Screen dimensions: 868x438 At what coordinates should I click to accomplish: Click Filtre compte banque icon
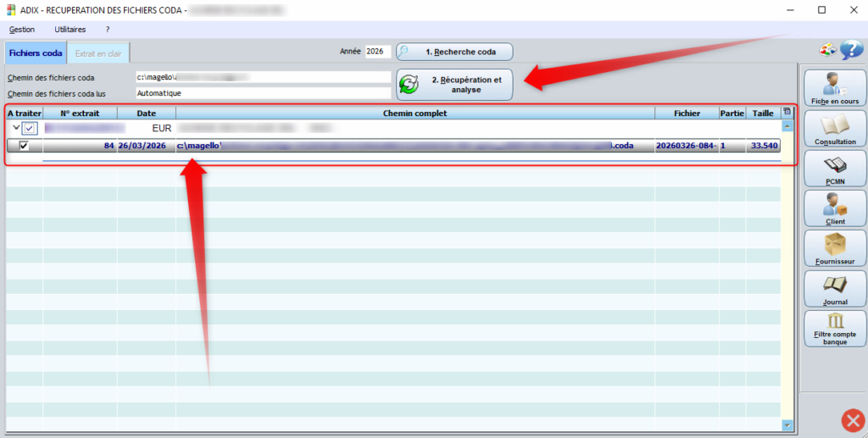(x=834, y=329)
